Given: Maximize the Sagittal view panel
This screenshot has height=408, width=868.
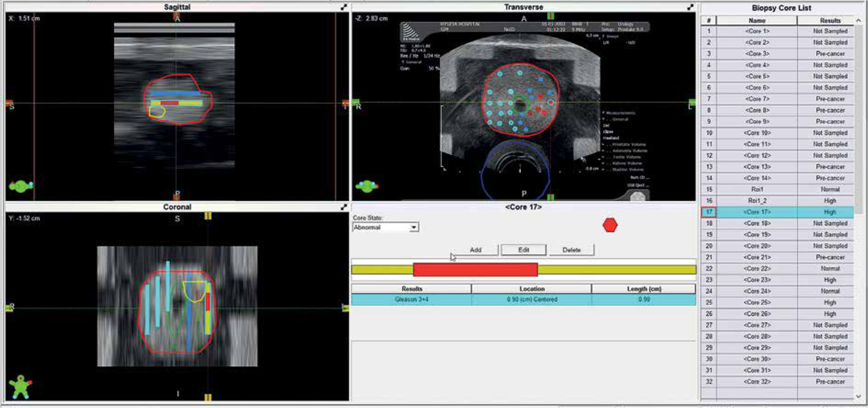Looking at the screenshot, I should [344, 7].
